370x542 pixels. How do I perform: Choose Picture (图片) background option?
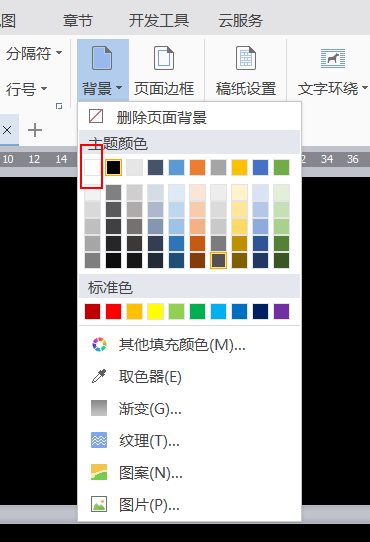point(189,504)
